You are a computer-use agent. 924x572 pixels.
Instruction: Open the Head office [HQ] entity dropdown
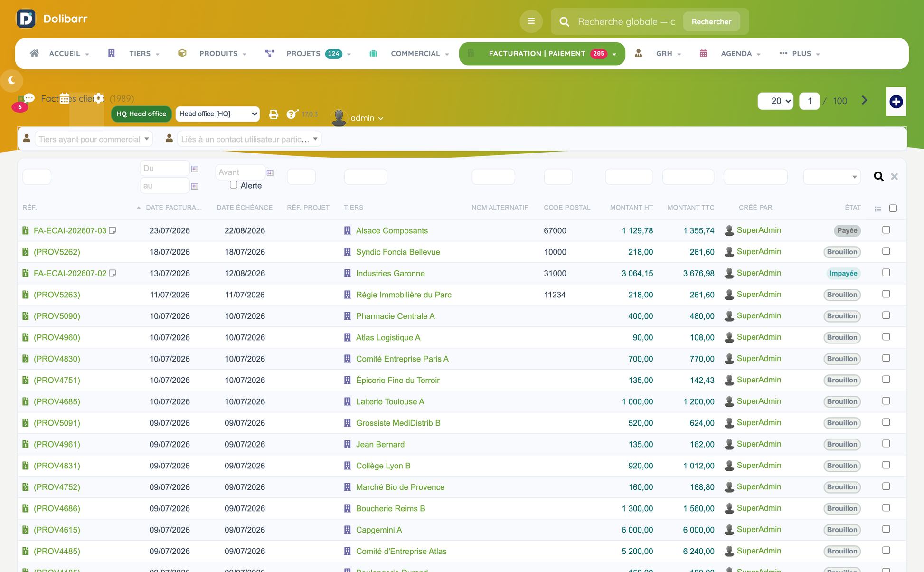point(217,114)
